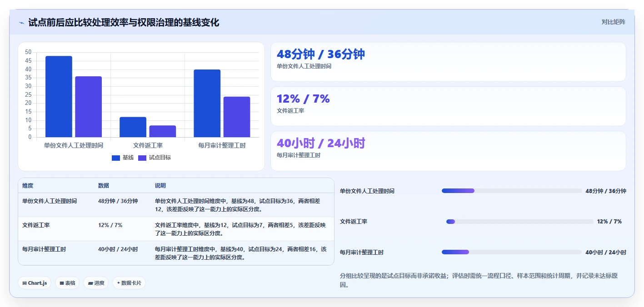Click y-axis tick value 0
This screenshot has height=307, width=644.
30,137
